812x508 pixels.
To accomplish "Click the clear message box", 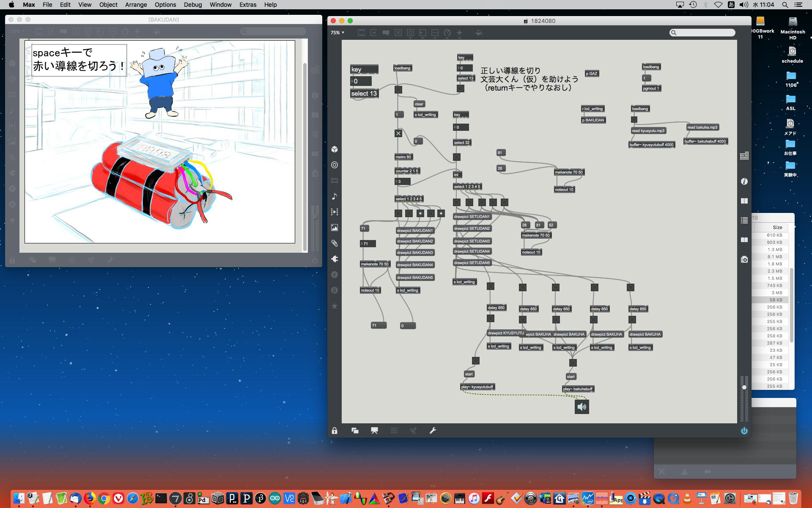I will click(x=419, y=104).
